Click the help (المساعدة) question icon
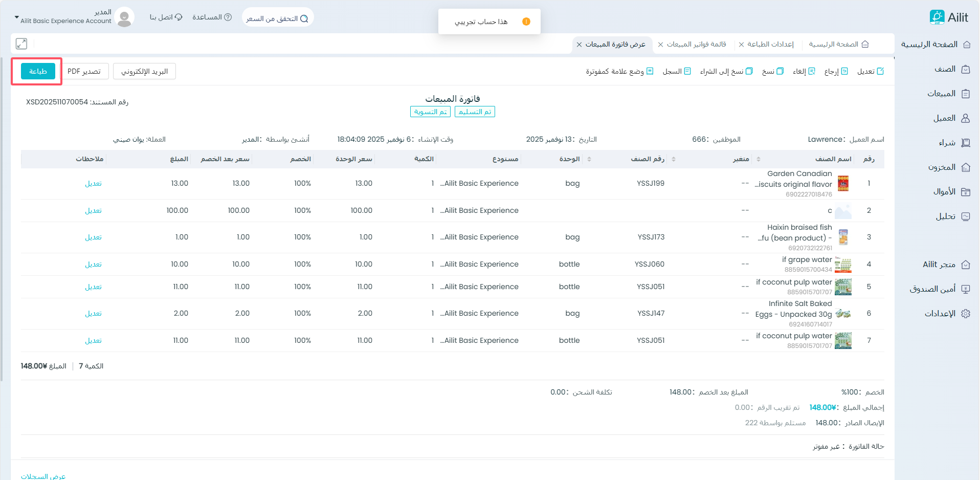This screenshot has height=480, width=980. [228, 17]
